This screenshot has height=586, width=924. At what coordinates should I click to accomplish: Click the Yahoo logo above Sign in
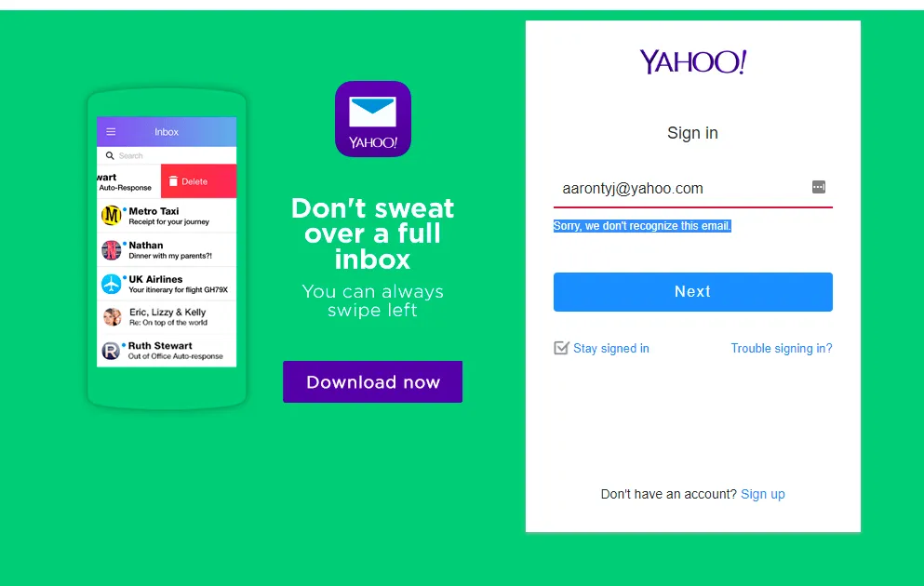(693, 61)
